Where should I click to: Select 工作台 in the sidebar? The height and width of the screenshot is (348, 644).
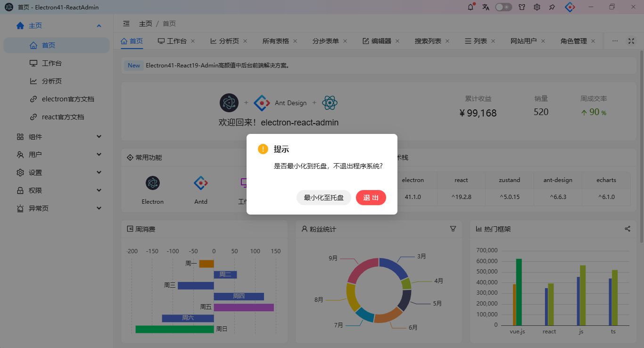[x=57, y=63]
